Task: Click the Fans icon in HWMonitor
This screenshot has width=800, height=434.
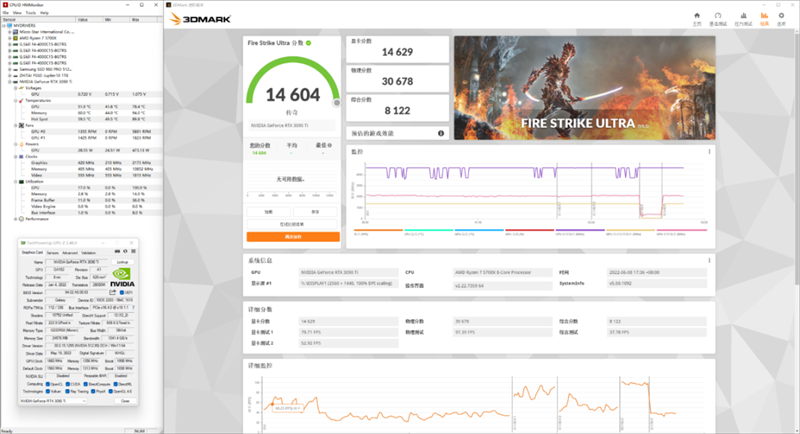Action: pos(21,125)
